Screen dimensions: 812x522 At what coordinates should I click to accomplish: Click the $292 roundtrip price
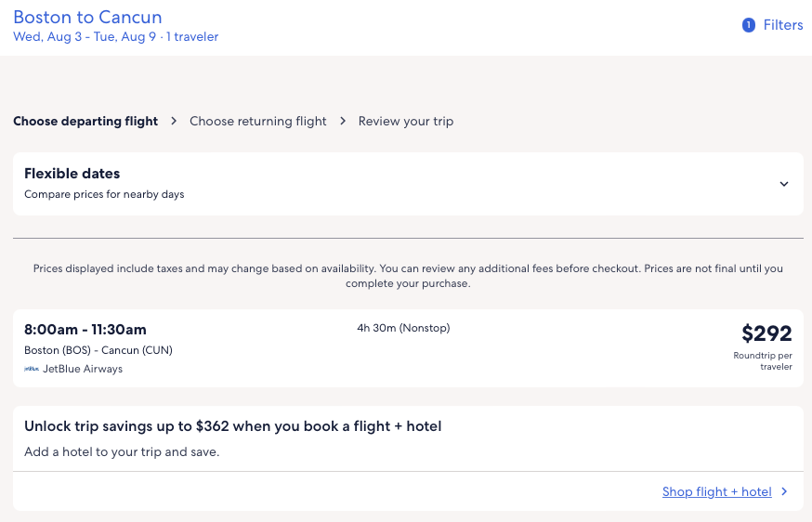coord(766,333)
